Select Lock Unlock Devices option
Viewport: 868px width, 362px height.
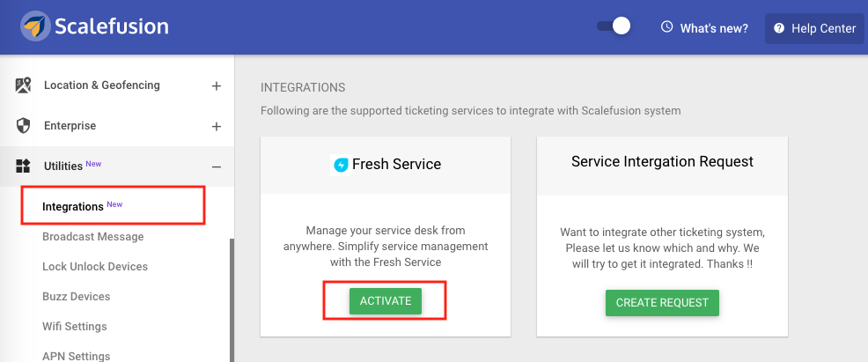tap(95, 266)
